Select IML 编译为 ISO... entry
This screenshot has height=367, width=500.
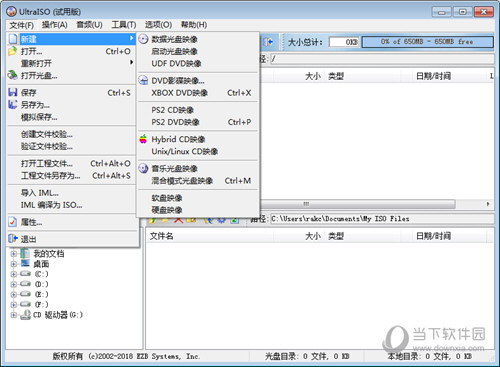71,205
